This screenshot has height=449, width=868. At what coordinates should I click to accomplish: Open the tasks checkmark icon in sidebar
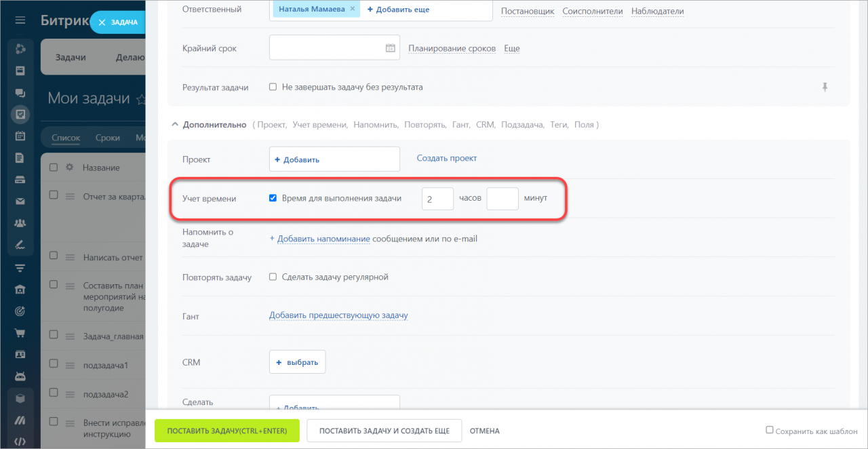[20, 115]
